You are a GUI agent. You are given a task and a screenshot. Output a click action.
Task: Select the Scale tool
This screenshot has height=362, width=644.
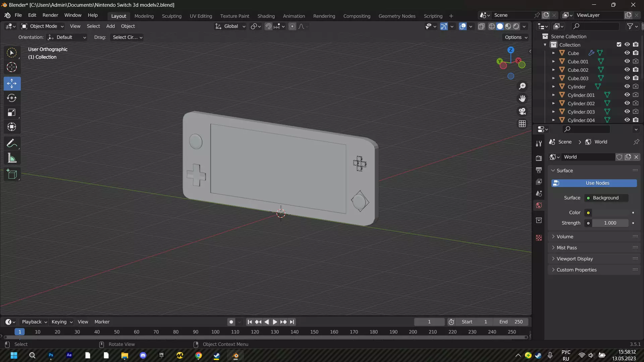12,112
